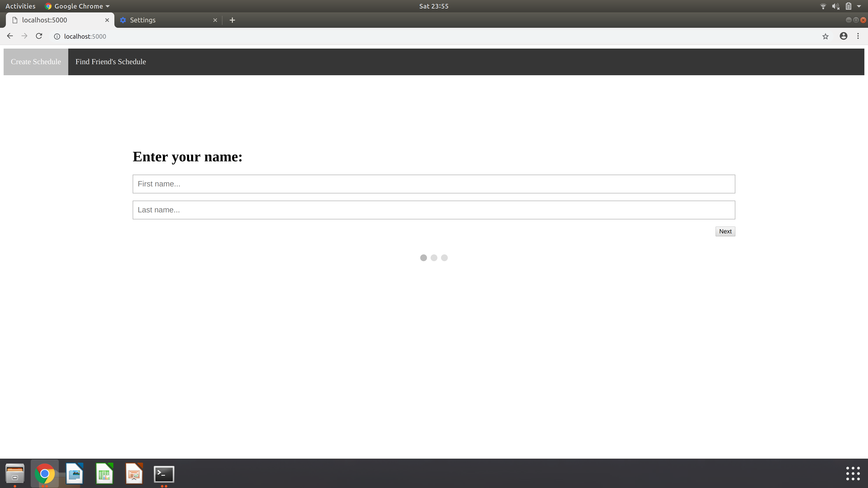This screenshot has height=488, width=868.
Task: Bookmark this page with star icon
Action: coord(825,36)
